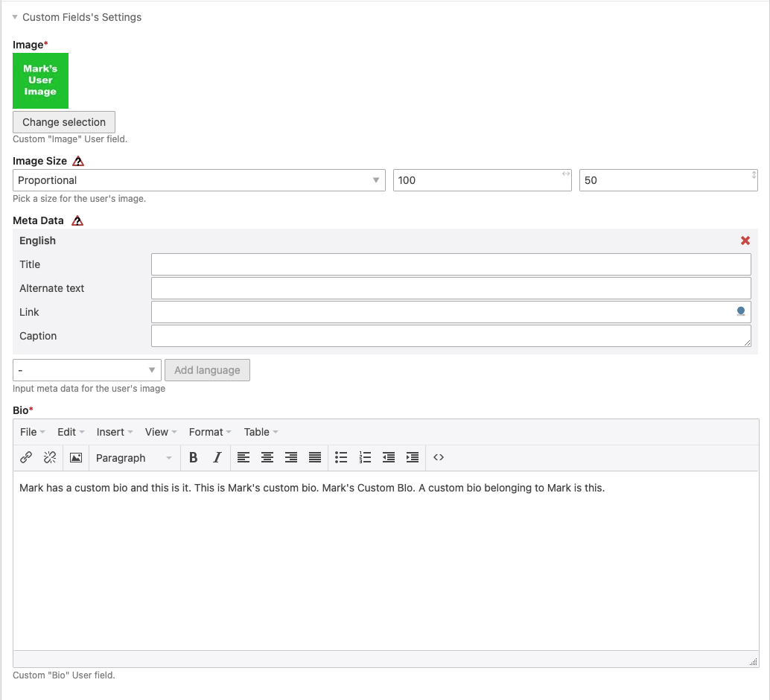Click into the Alternate text field
Viewport: 770px width, 700px height.
click(451, 288)
